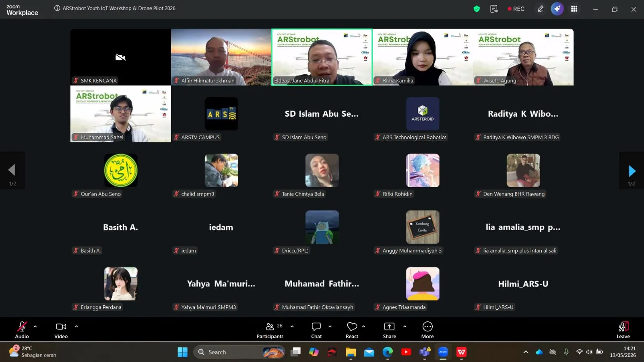Click the taskbar volume speaker icon

pos(589,352)
